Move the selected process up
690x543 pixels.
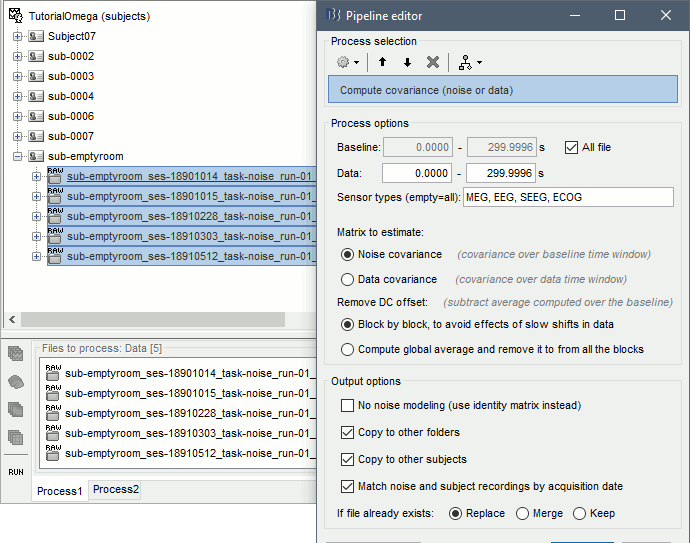pos(382,62)
